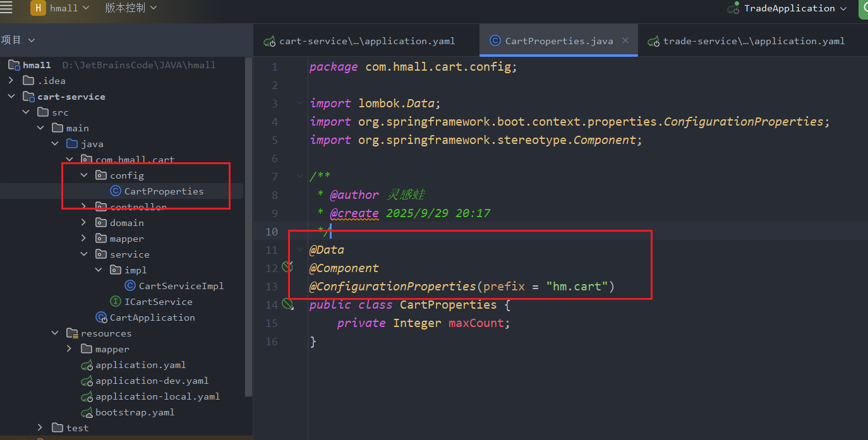Click the @Component annotation

tap(344, 268)
